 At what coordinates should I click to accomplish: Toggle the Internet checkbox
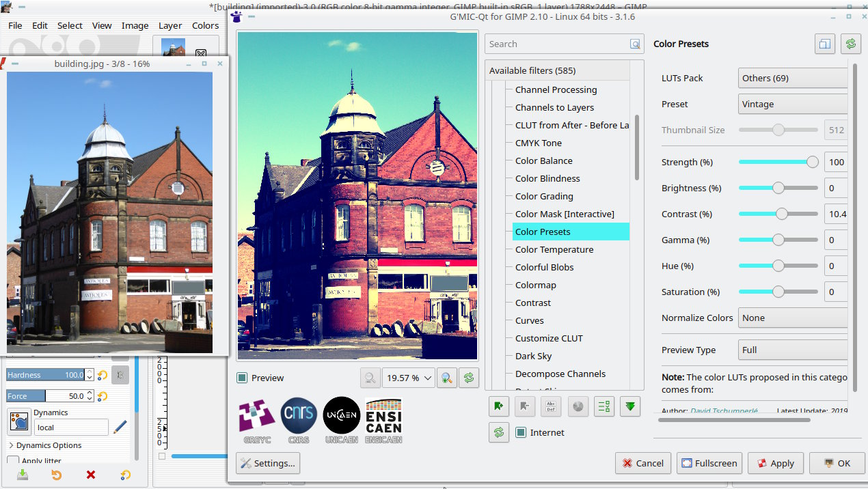coord(521,432)
